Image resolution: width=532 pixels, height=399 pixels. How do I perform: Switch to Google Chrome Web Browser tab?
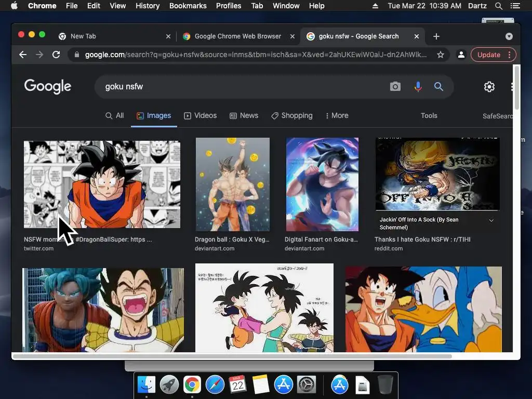point(237,36)
